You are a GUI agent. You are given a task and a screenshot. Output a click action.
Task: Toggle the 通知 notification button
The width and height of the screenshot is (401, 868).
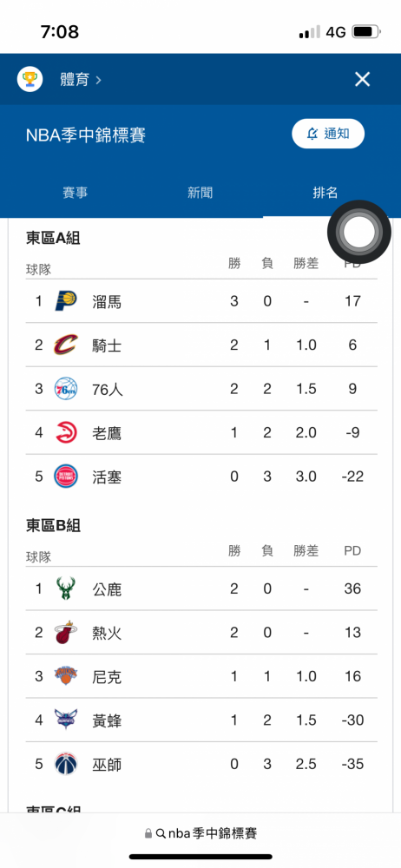[x=328, y=134]
